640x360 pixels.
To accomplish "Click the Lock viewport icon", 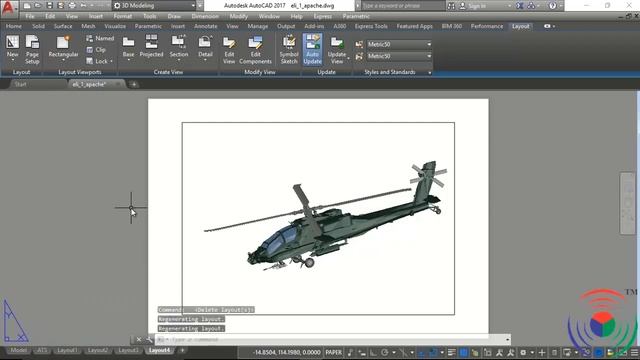I will (x=90, y=61).
